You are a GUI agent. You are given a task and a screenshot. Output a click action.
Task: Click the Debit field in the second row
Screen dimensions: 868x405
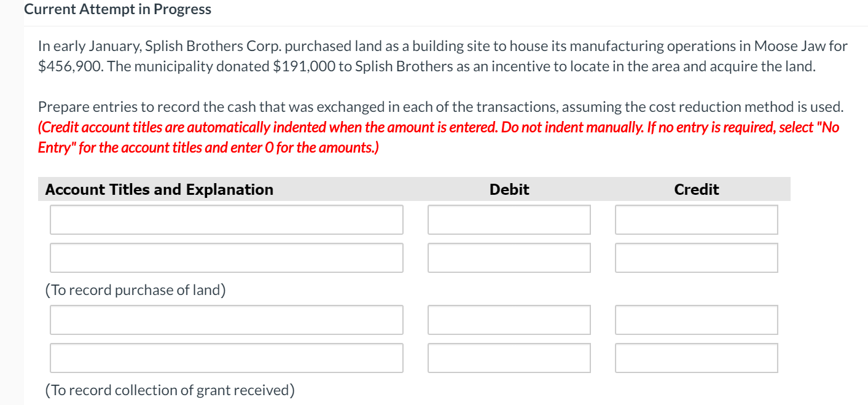tap(509, 258)
